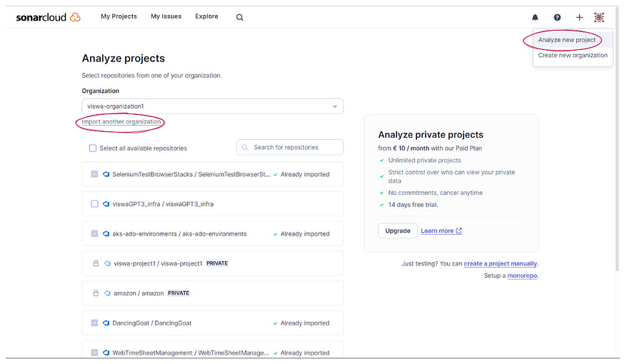This screenshot has height=364, width=625.
Task: Click the DancingGoat / DancingGoat repository name
Action: point(152,323)
